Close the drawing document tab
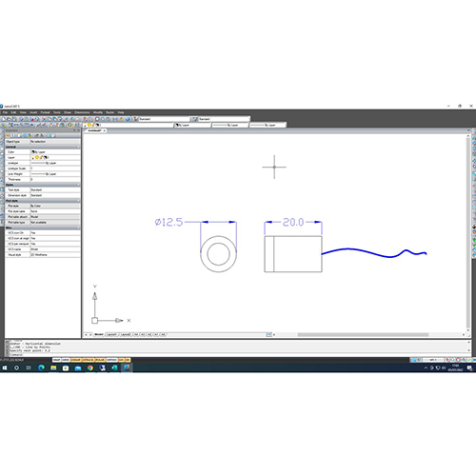Viewport: 476px width, 476px height. (x=104, y=130)
